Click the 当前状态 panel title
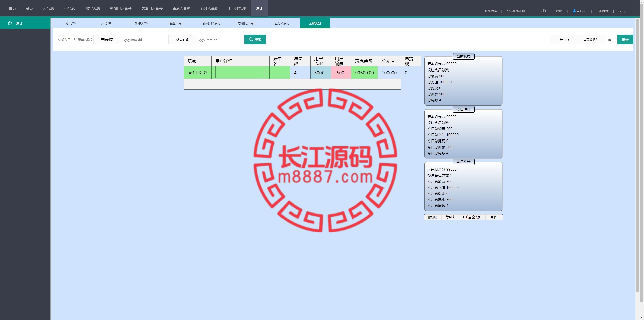The width and height of the screenshot is (644, 320). [463, 56]
